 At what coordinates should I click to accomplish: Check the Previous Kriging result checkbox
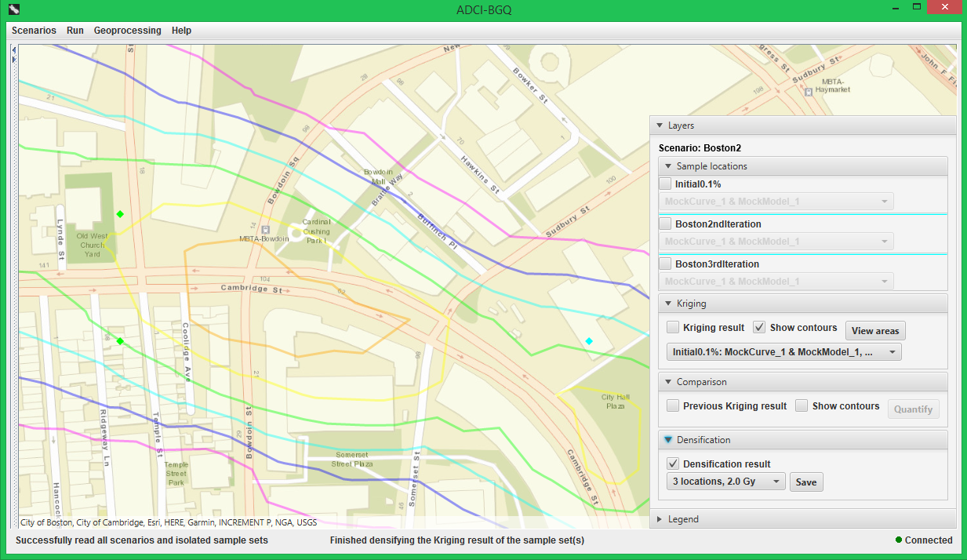click(673, 405)
